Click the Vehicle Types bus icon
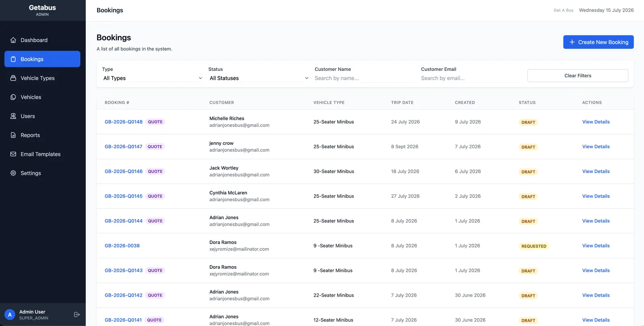 point(13,78)
